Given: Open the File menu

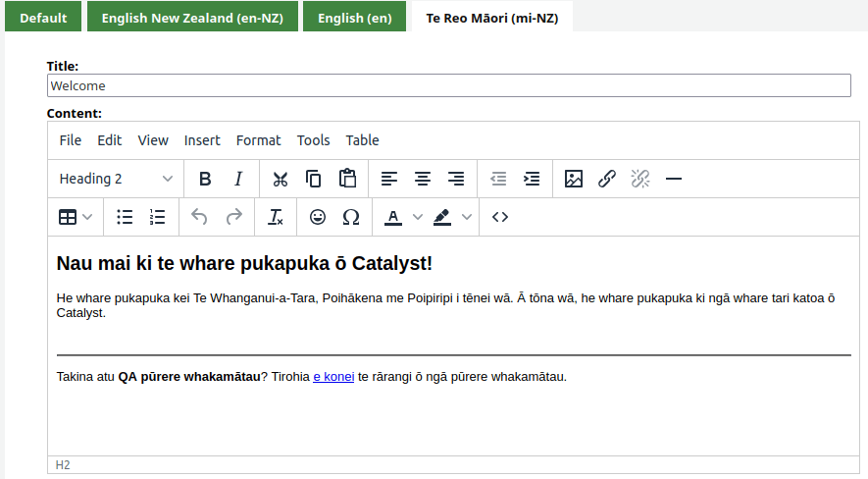Looking at the screenshot, I should (x=71, y=140).
